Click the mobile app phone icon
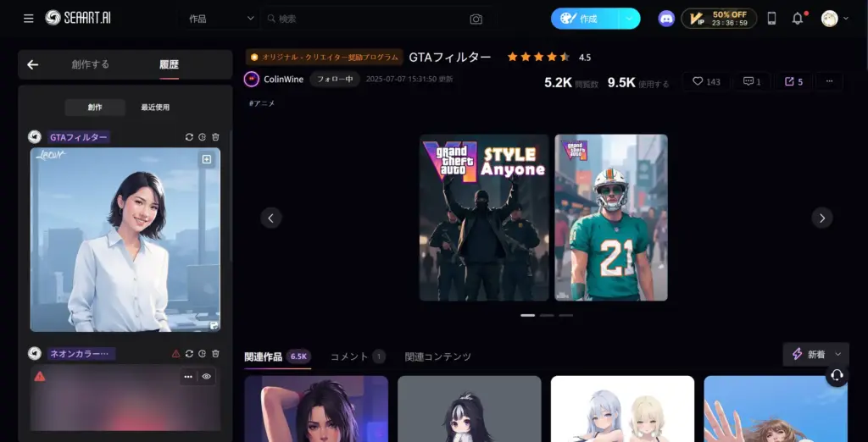The image size is (868, 442). click(771, 19)
